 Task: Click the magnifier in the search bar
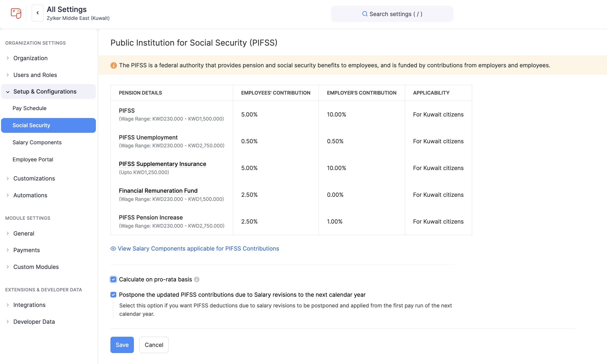365,14
